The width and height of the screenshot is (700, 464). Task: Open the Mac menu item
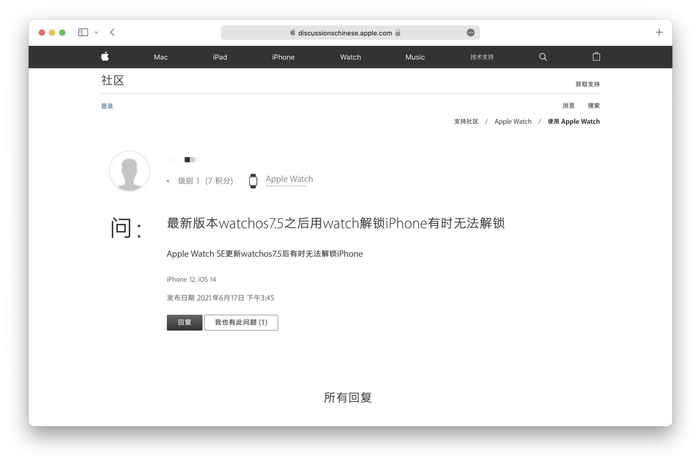tap(161, 57)
